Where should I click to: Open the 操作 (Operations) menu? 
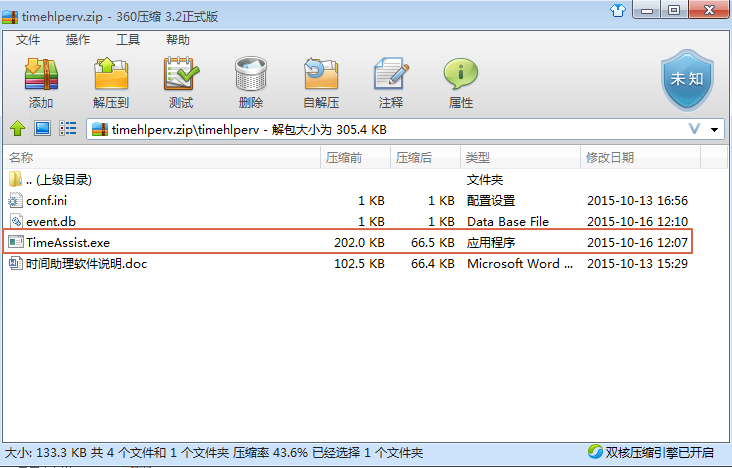point(77,40)
